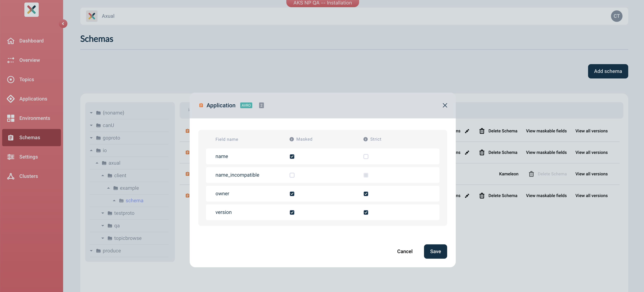Click View all versions in Kameleon row

click(x=591, y=174)
